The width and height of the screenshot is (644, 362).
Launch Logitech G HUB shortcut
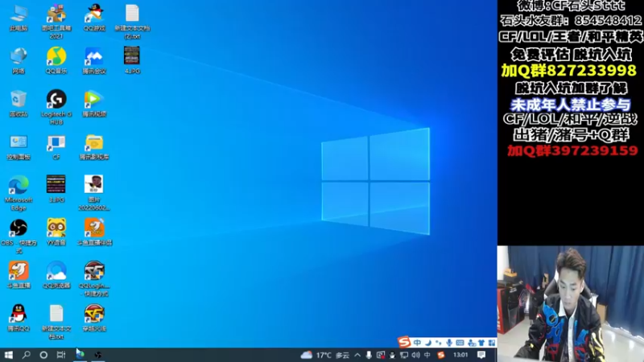coord(56,107)
